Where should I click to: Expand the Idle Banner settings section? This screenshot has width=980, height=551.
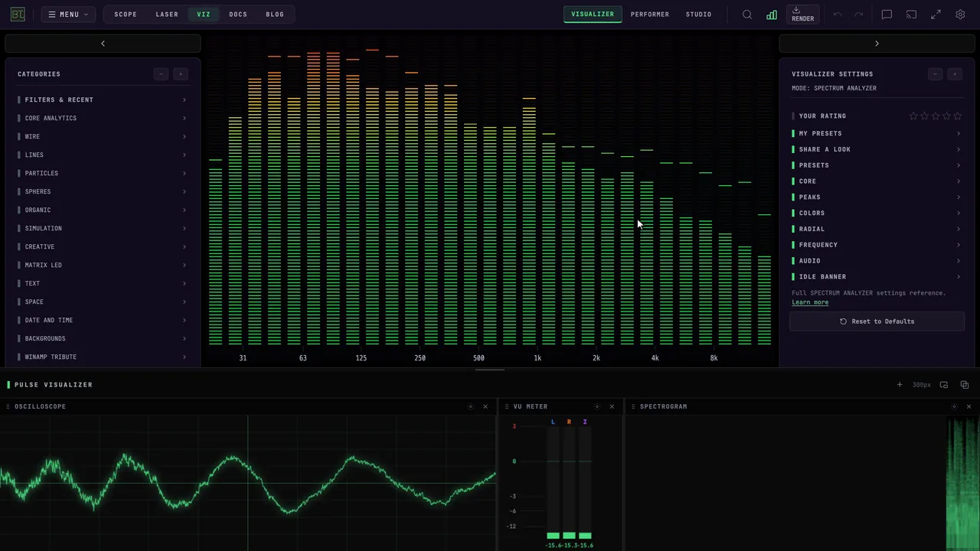tap(877, 276)
